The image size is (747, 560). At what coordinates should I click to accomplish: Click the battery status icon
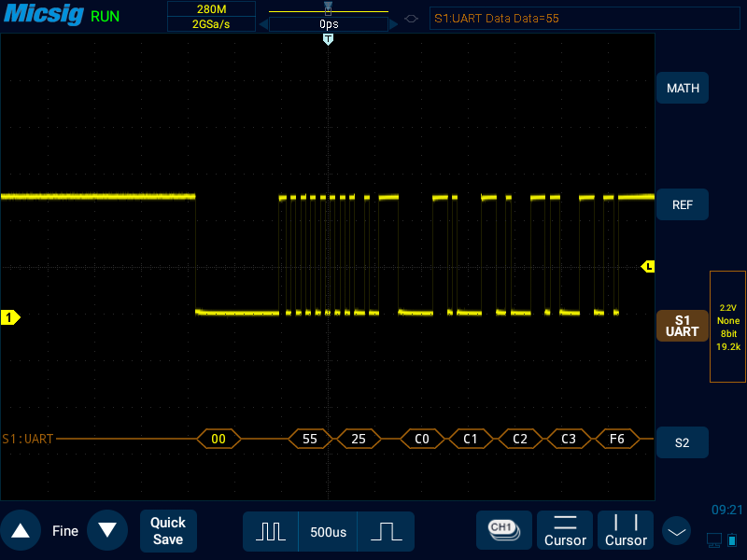733,539
